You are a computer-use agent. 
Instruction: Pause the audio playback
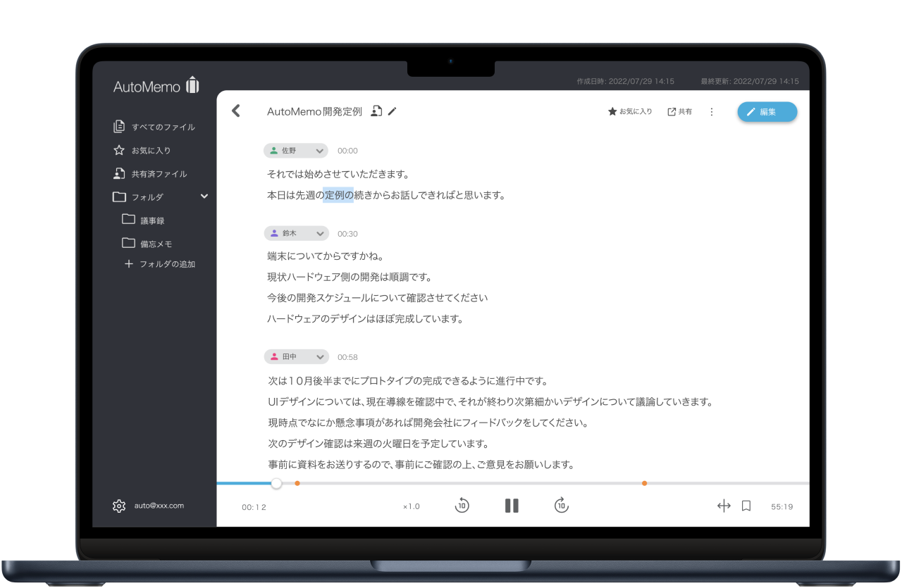pos(512,506)
